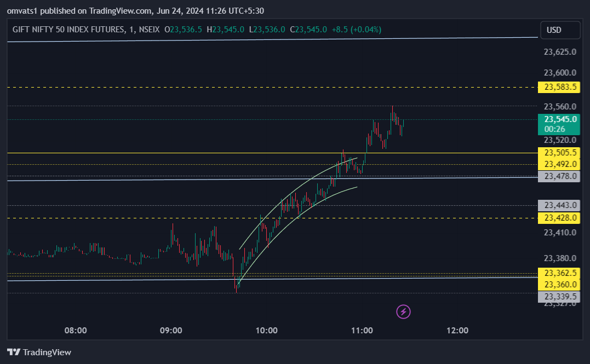Click the 23,492.0 yellow price label

tap(559, 164)
